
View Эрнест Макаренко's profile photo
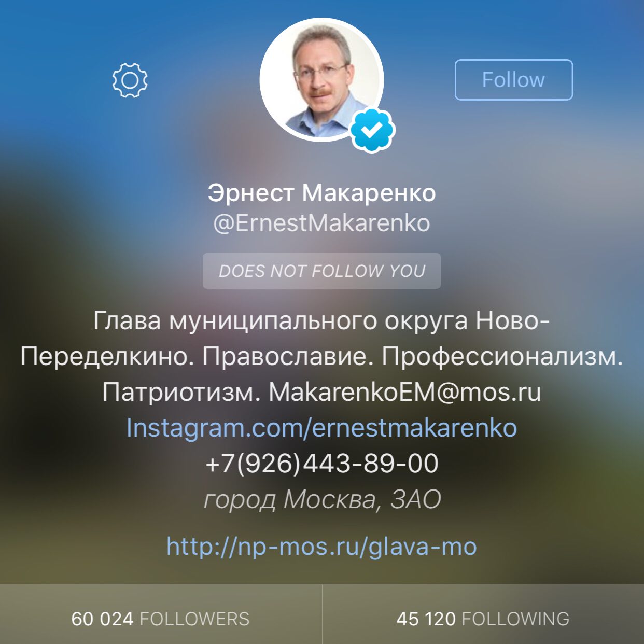pos(321,79)
